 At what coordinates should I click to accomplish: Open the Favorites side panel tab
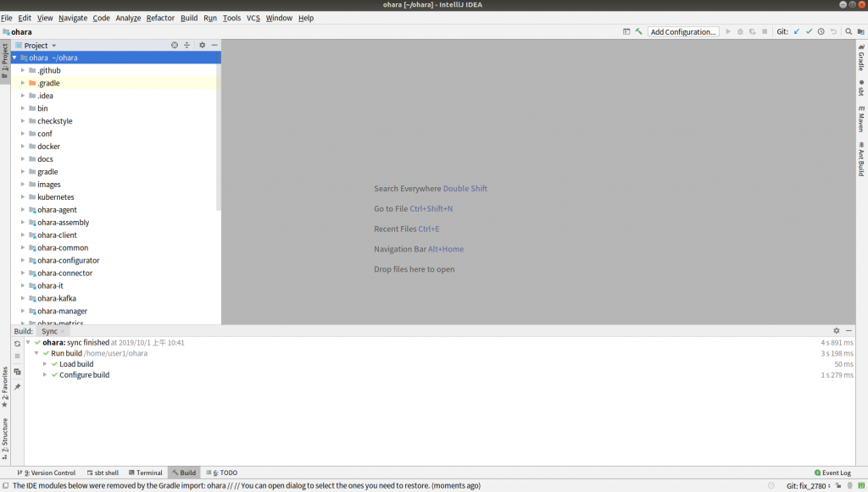tap(5, 387)
